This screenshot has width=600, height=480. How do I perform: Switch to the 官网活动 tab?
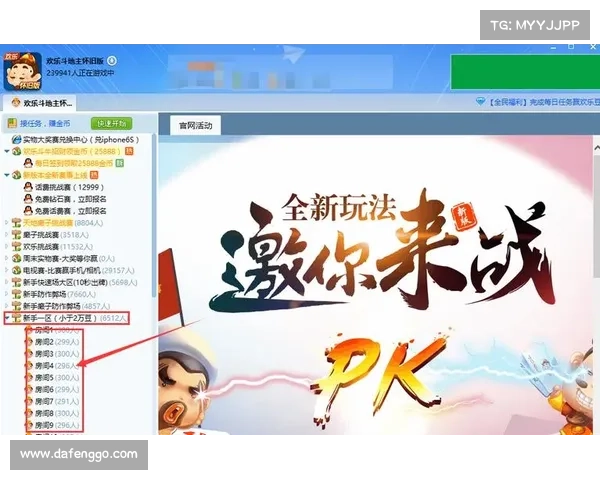[195, 126]
